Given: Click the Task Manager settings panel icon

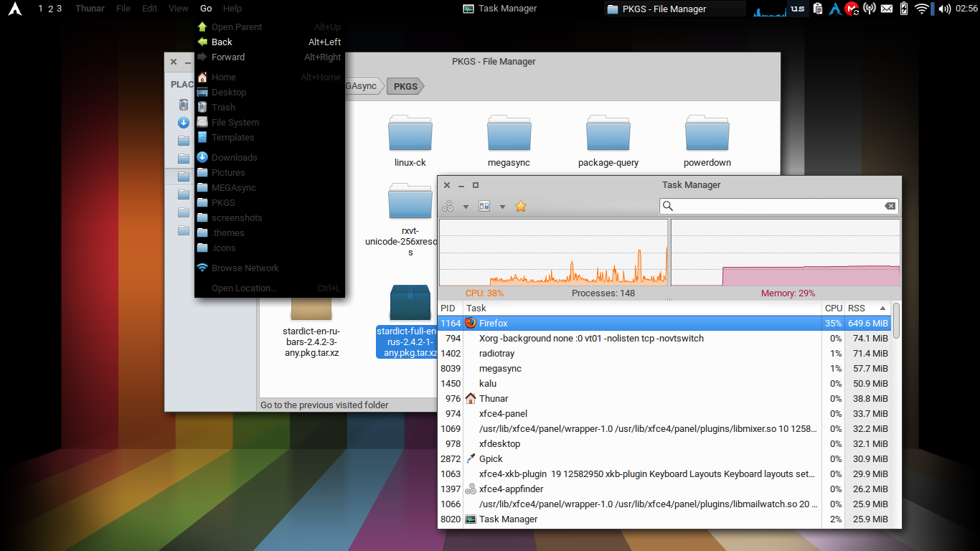Looking at the screenshot, I should (484, 207).
